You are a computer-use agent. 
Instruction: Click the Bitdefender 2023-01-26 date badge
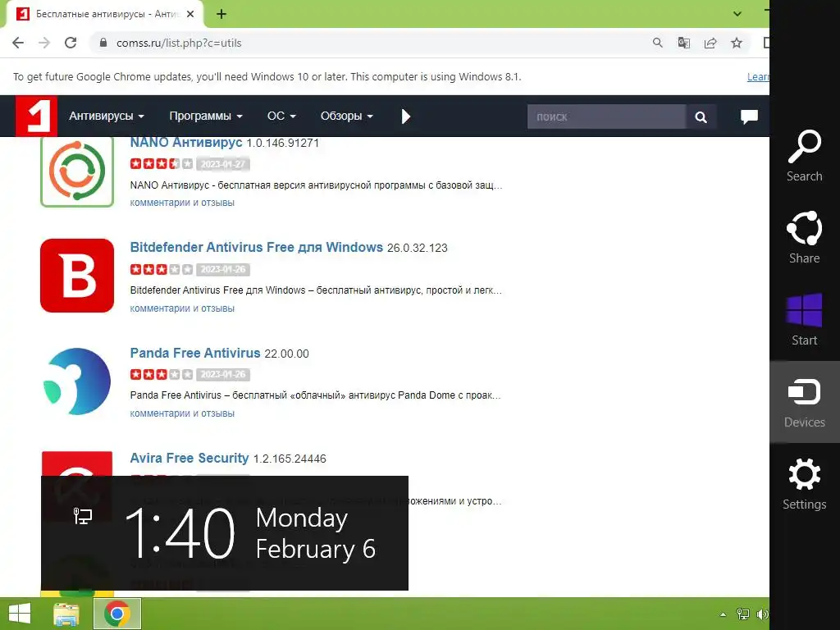pos(223,269)
